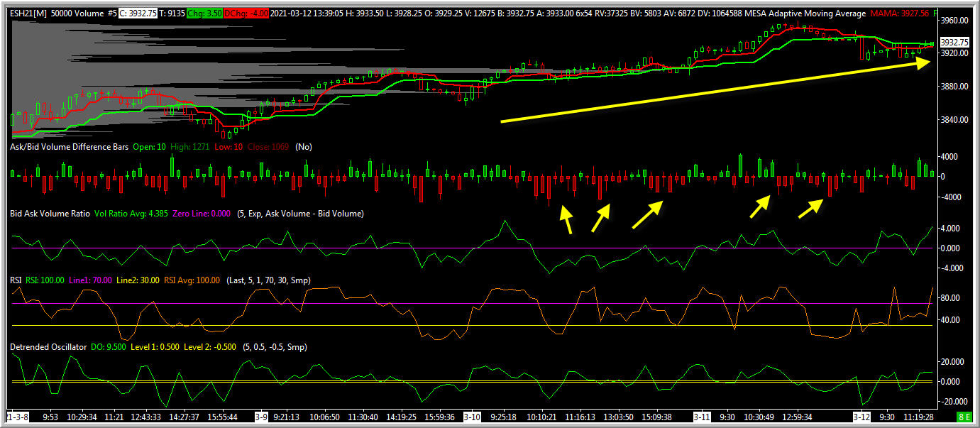Click the Open: 10 study value
Image resolution: width=980 pixels, height=428 pixels.
coord(149,147)
